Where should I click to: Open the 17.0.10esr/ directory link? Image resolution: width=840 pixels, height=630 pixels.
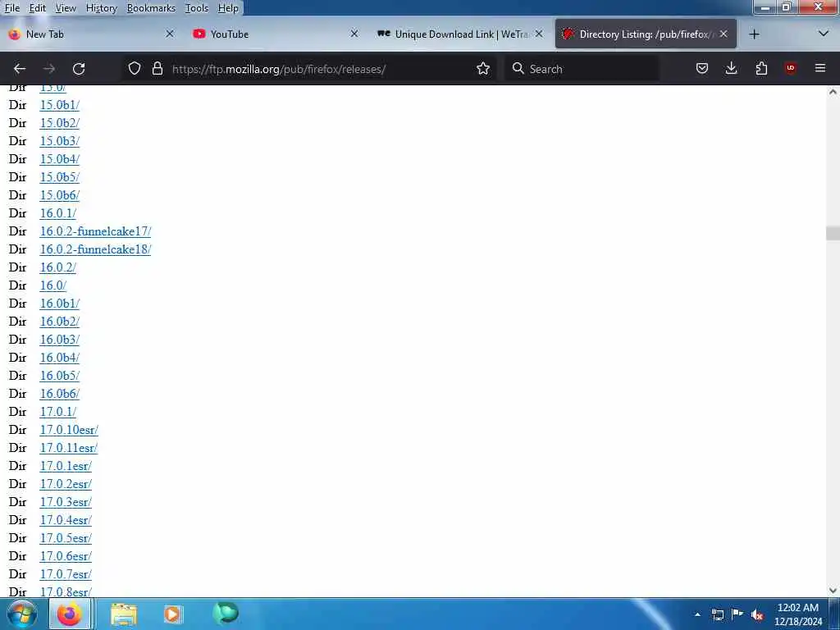(69, 430)
